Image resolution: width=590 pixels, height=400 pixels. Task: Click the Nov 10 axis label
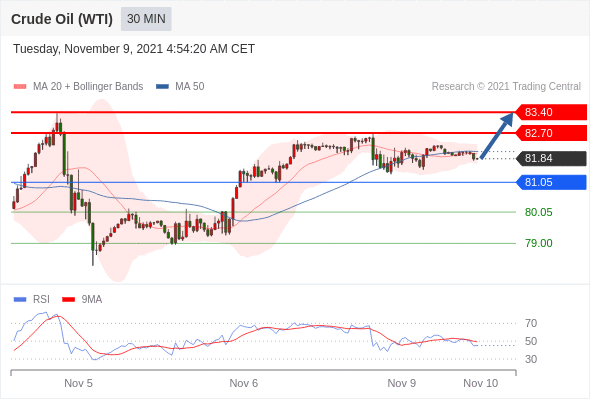(481, 383)
